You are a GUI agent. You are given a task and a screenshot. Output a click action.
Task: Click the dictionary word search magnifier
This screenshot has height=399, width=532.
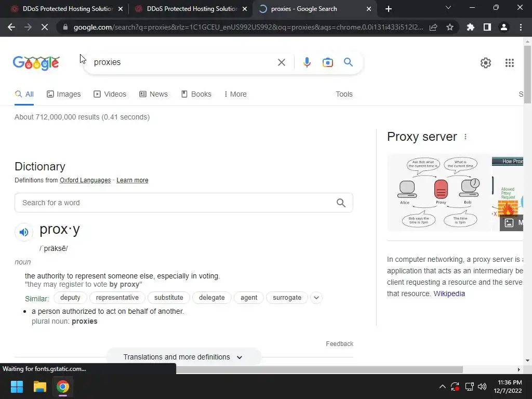point(341,203)
